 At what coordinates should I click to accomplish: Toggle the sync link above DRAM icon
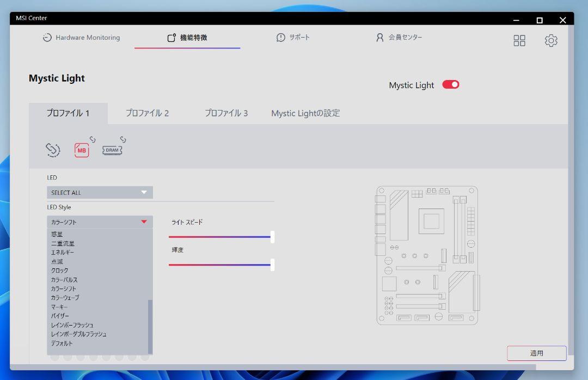[x=123, y=139]
